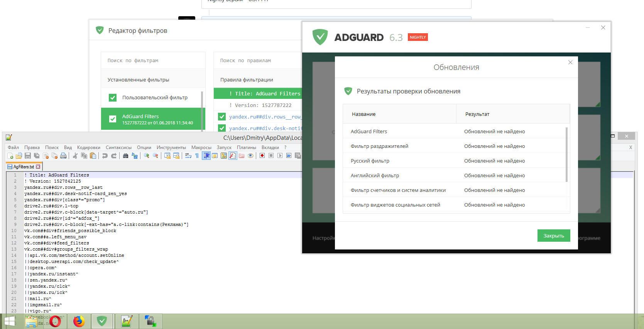The height and width of the screenshot is (329, 644).
Task: Select the Русский фильтр row in the update results
Action: [x=455, y=161]
